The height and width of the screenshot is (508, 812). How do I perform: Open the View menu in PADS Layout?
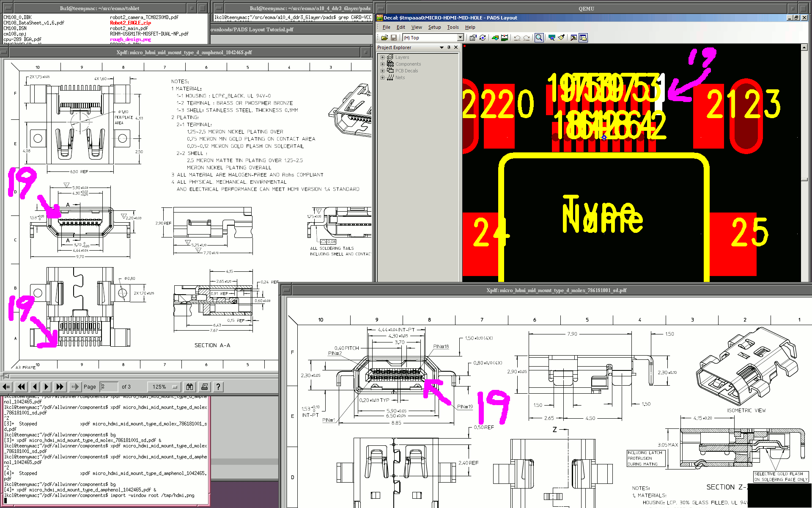tap(417, 27)
